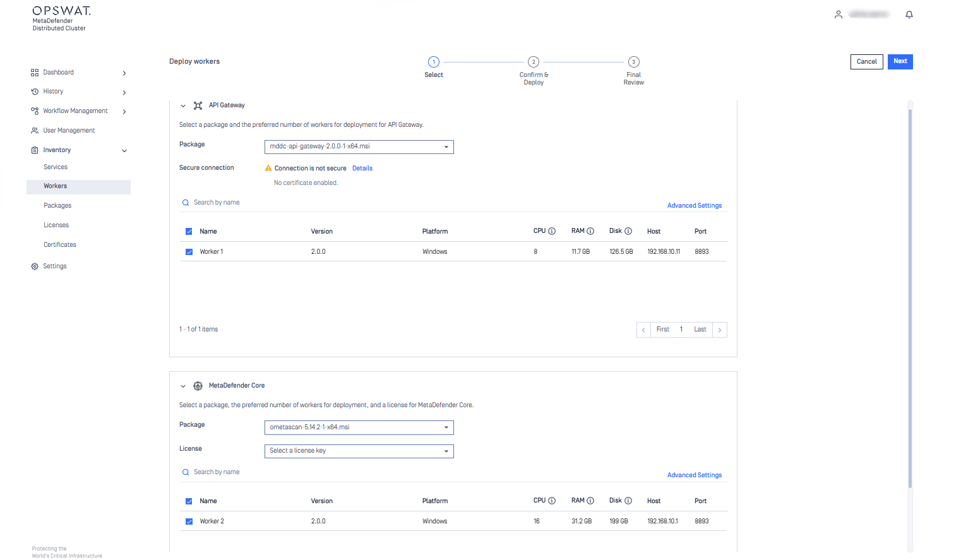This screenshot has height=560, width=973.
Task: Click the User Management people icon
Action: (x=35, y=131)
